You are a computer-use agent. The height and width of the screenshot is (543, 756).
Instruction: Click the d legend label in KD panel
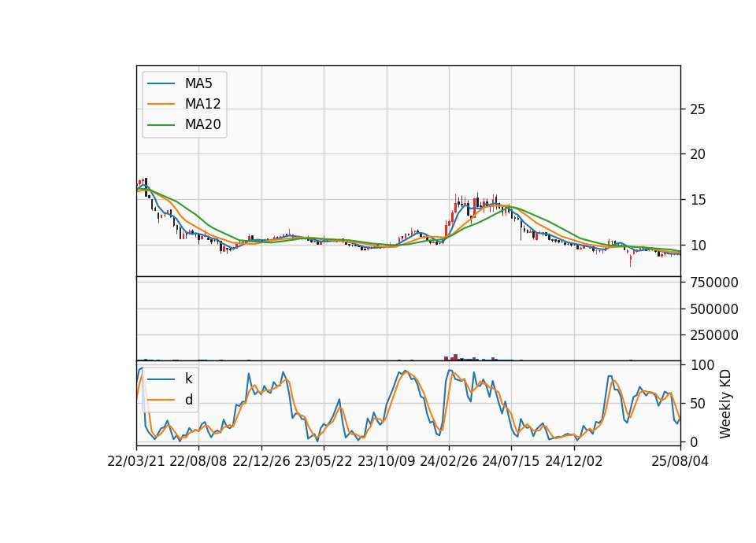(188, 400)
